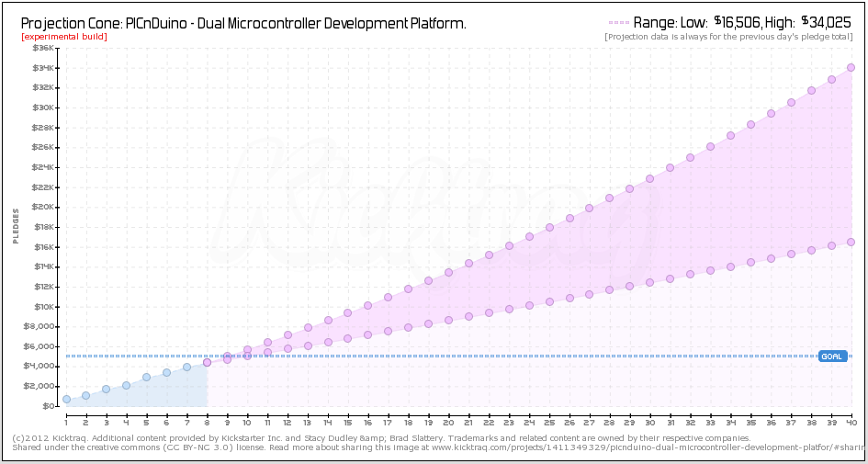Select the upper projection point at day 40
Viewport: 868px width, 464px height.
(x=851, y=68)
